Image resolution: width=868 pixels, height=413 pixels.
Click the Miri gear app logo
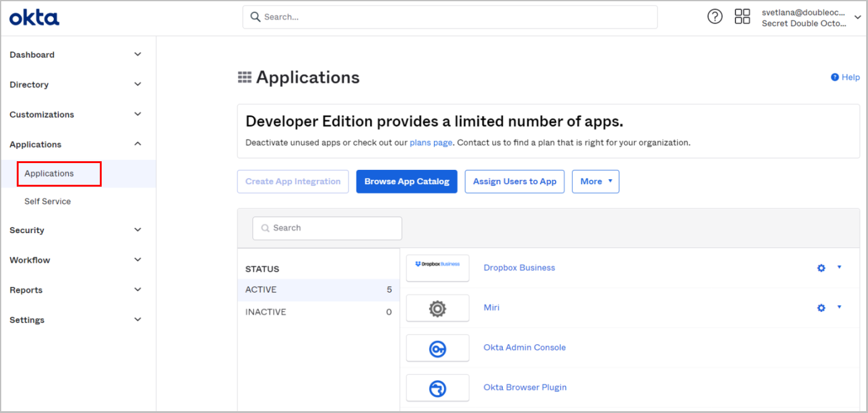(x=438, y=308)
